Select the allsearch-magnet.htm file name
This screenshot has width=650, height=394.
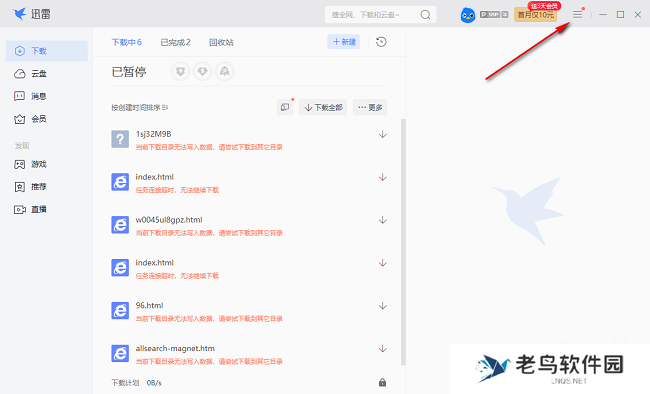point(175,348)
